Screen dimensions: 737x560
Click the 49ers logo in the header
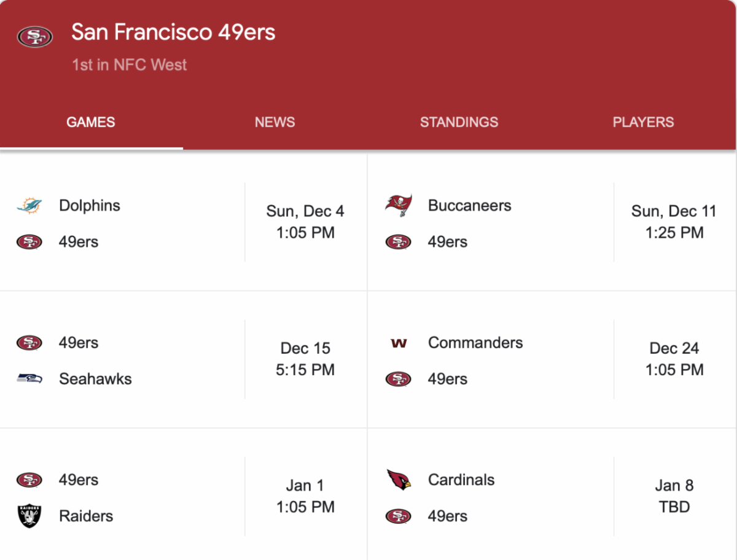35,36
